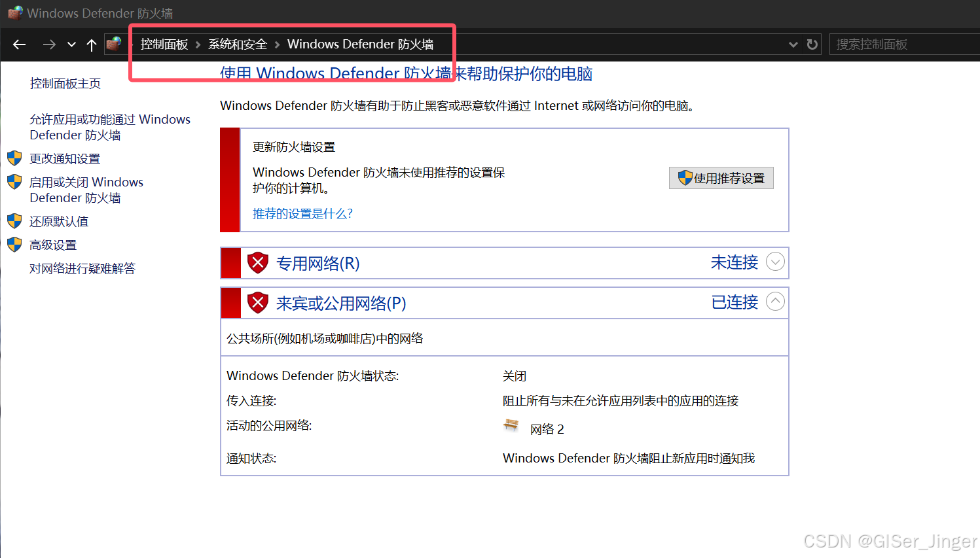The width and height of the screenshot is (980, 558).
Task: Open 允许应用或功能通过 Windows Defender 防火墙
Action: pyautogui.click(x=110, y=127)
